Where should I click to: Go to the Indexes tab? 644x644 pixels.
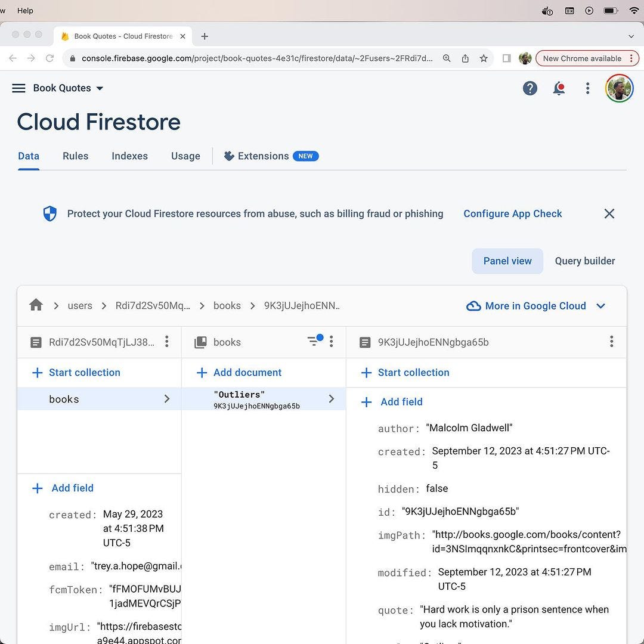point(129,156)
